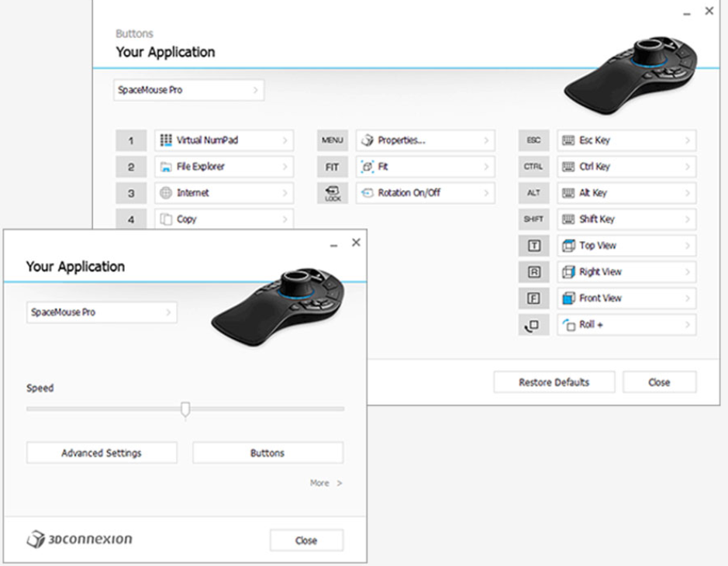
Task: Click the Internet globe icon
Action: tap(165, 193)
